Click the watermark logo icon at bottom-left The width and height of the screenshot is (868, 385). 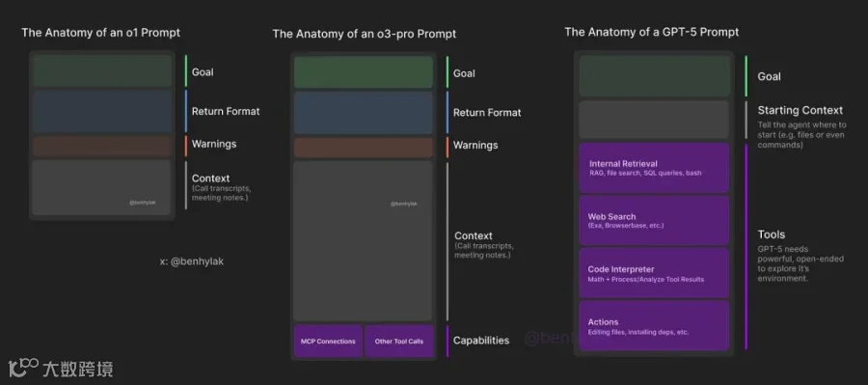click(23, 369)
